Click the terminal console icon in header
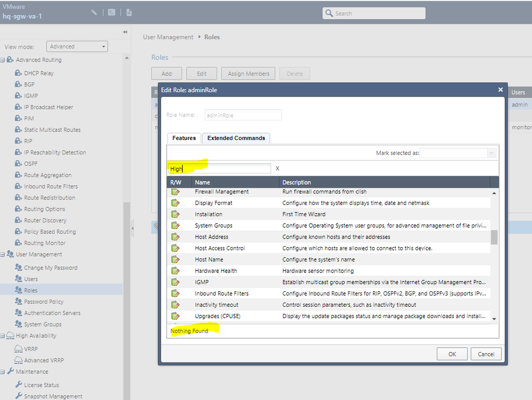Viewport: 532px width, 400px height. (x=112, y=12)
